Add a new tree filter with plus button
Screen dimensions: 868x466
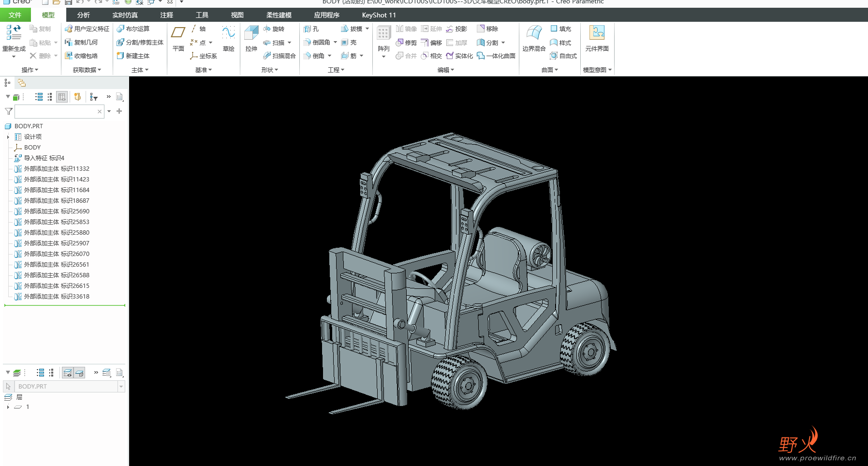(x=119, y=111)
